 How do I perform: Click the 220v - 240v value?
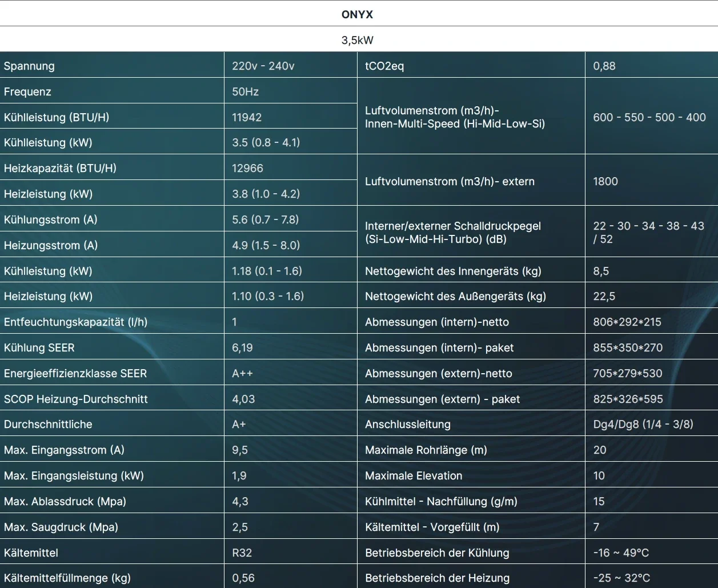[263, 66]
